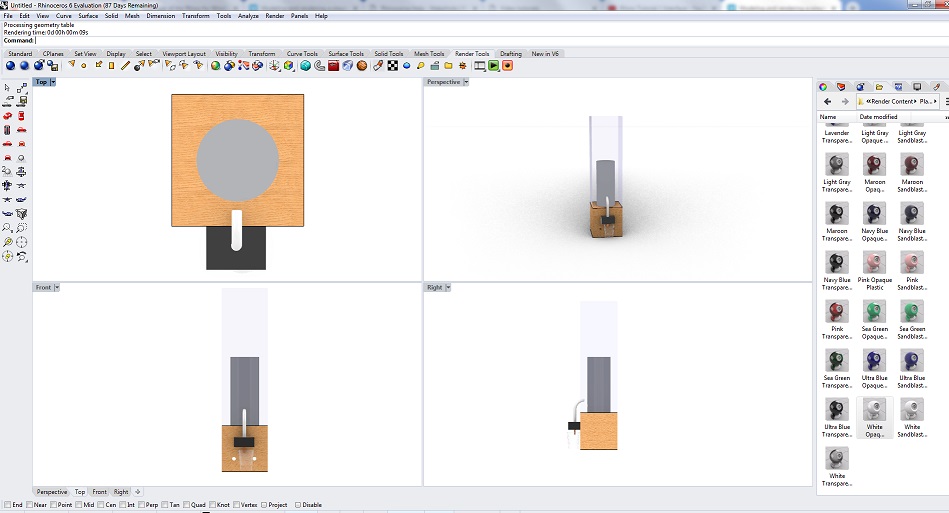The height and width of the screenshot is (513, 949).
Task: Open the folder Libraries panel tab icon
Action: point(879,87)
